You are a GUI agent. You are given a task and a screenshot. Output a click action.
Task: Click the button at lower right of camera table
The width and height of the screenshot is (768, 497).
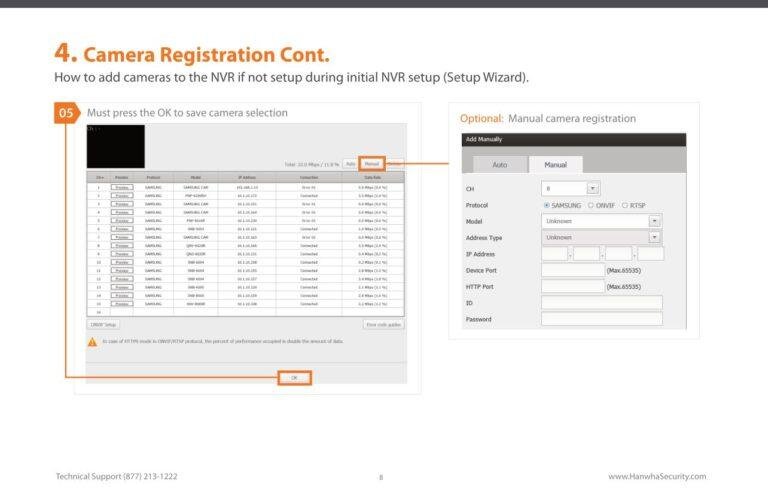coord(384,325)
